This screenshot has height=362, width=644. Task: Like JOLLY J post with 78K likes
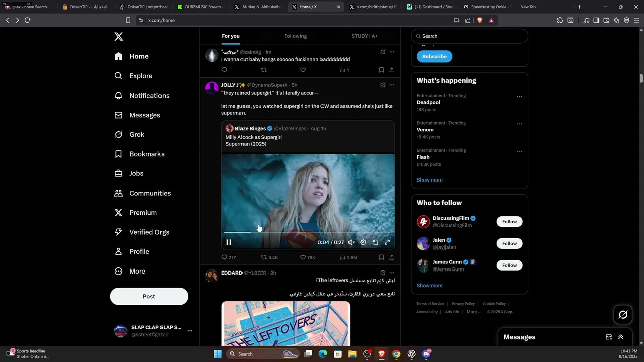point(307,257)
